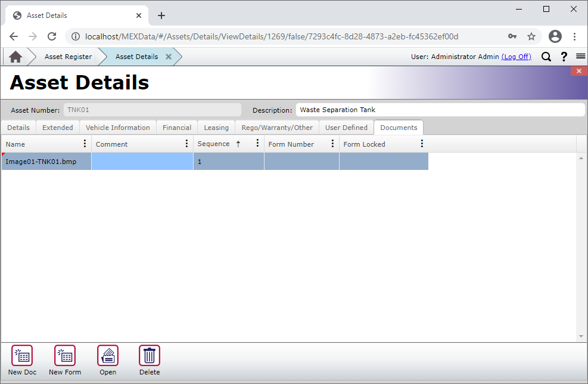
Task: Bookmark the page with the star icon
Action: pyautogui.click(x=531, y=36)
